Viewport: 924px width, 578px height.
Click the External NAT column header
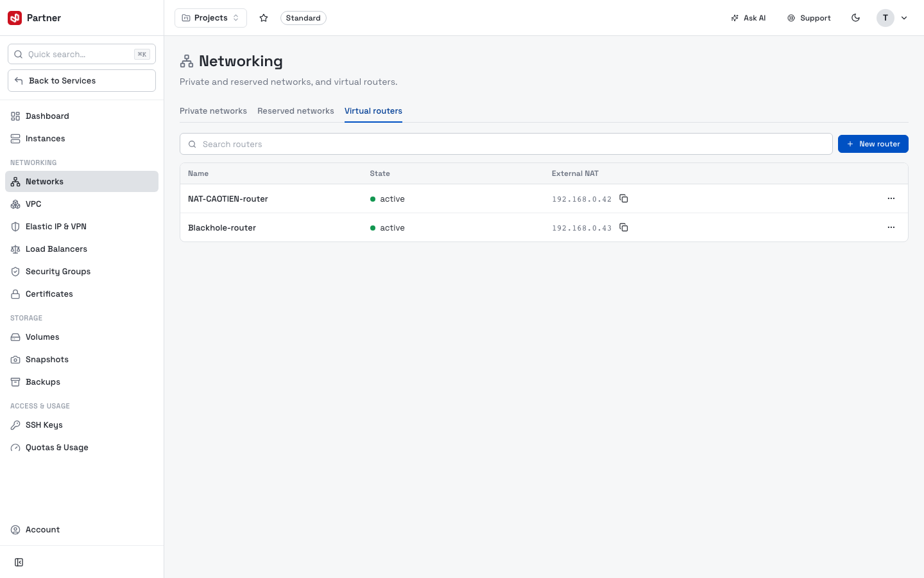tap(575, 173)
